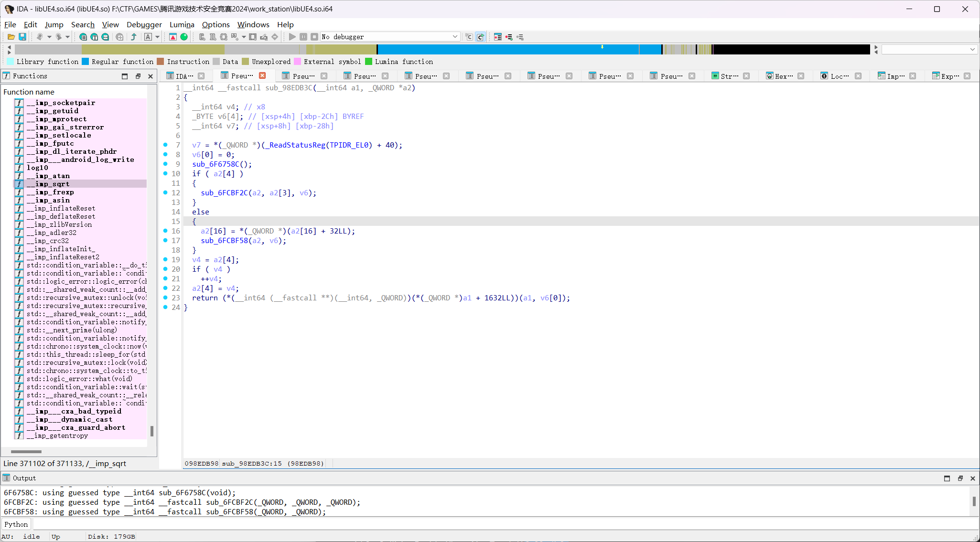Open the Search menu

click(83, 24)
